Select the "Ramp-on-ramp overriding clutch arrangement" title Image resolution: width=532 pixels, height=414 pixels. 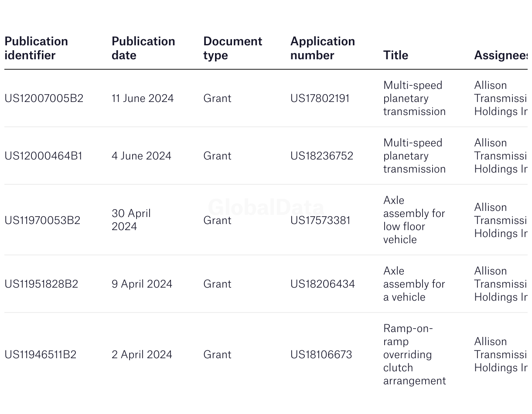click(414, 354)
